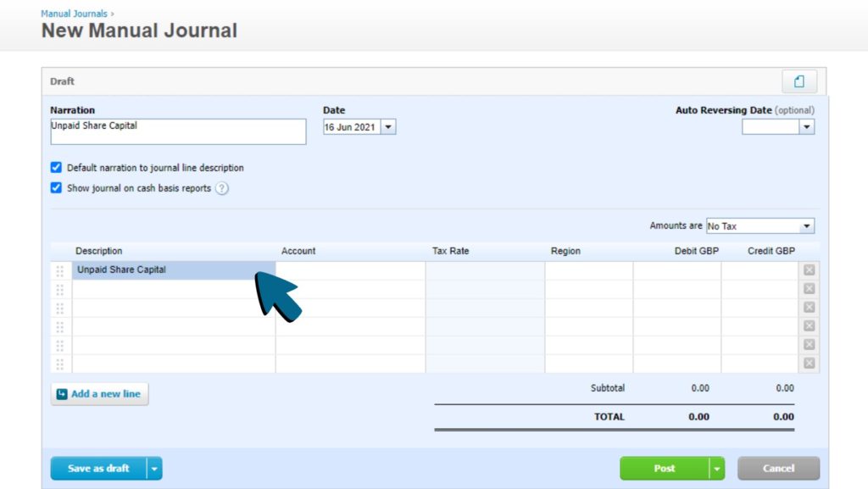Click the Cancel button
The width and height of the screenshot is (868, 489).
pos(778,469)
